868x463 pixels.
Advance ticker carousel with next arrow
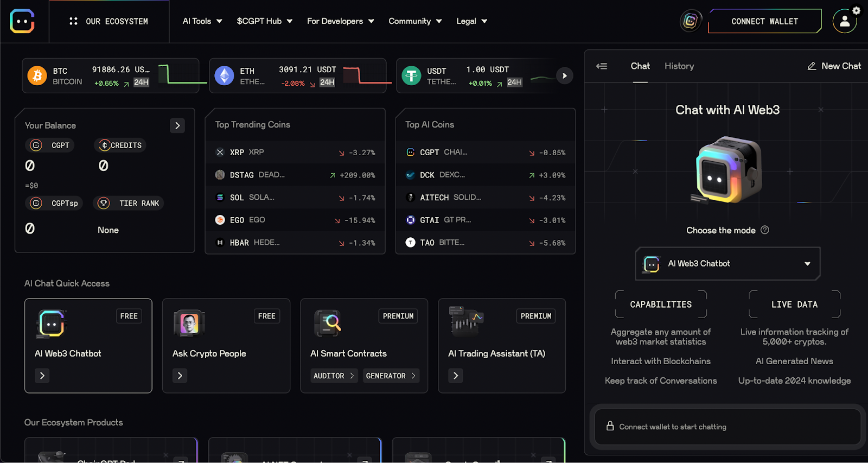[x=565, y=75]
